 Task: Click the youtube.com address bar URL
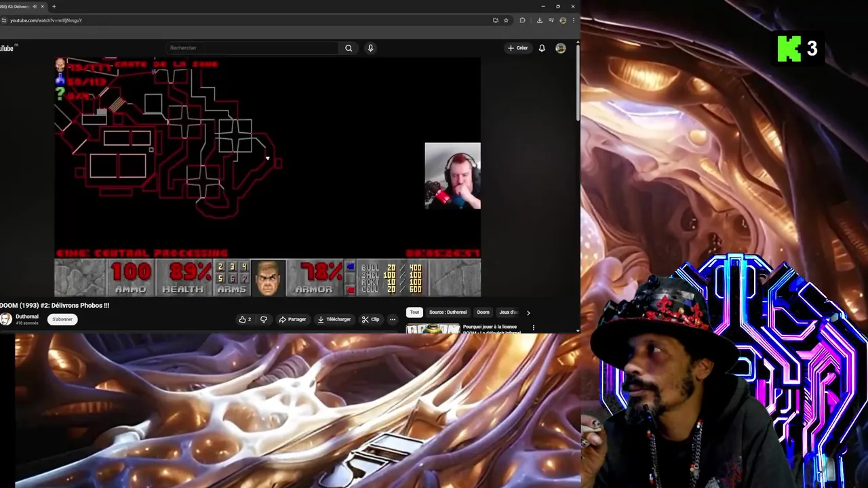(46, 20)
